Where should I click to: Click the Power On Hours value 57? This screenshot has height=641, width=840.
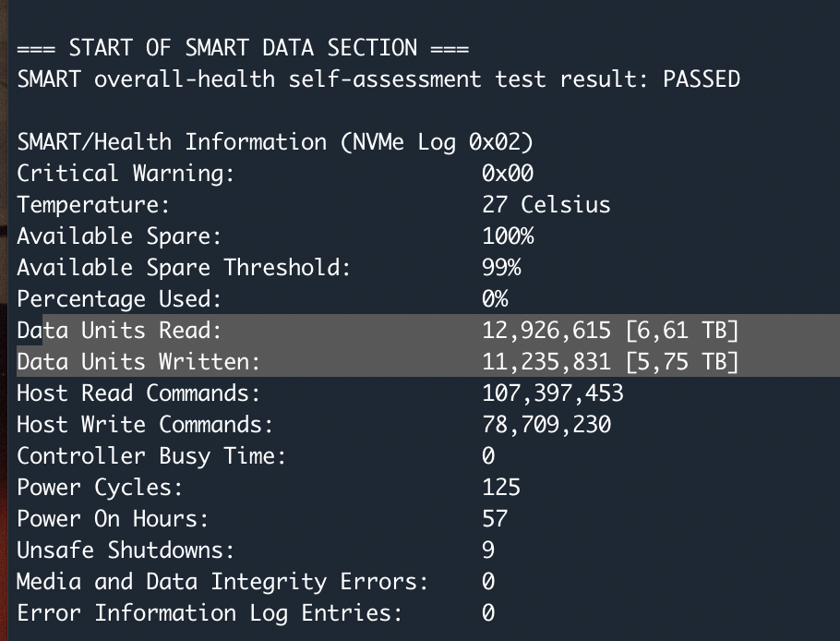tap(495, 519)
